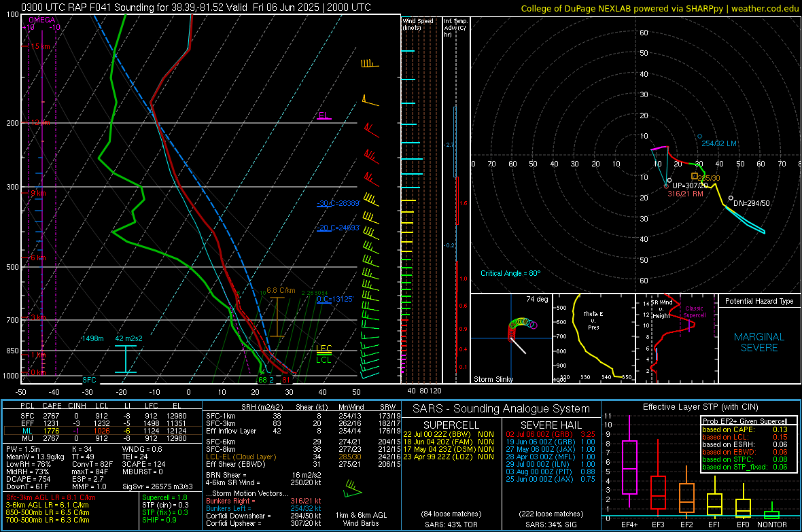Click the orange square 285/30 hodograph marker

coord(694,177)
